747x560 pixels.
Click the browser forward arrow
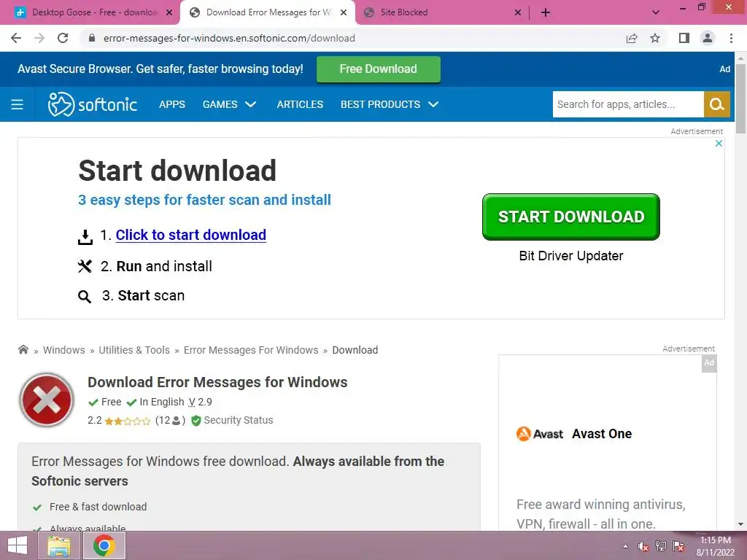click(39, 38)
